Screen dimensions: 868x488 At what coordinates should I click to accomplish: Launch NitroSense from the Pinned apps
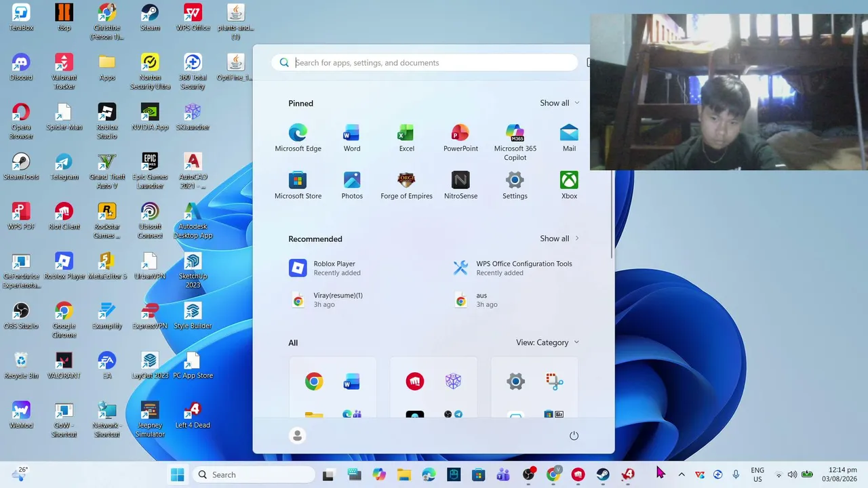click(x=460, y=185)
